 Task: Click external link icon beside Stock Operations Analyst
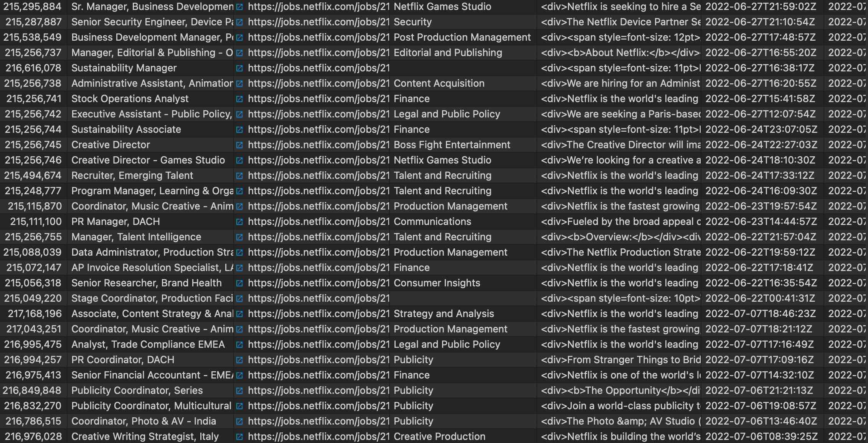pyautogui.click(x=239, y=99)
